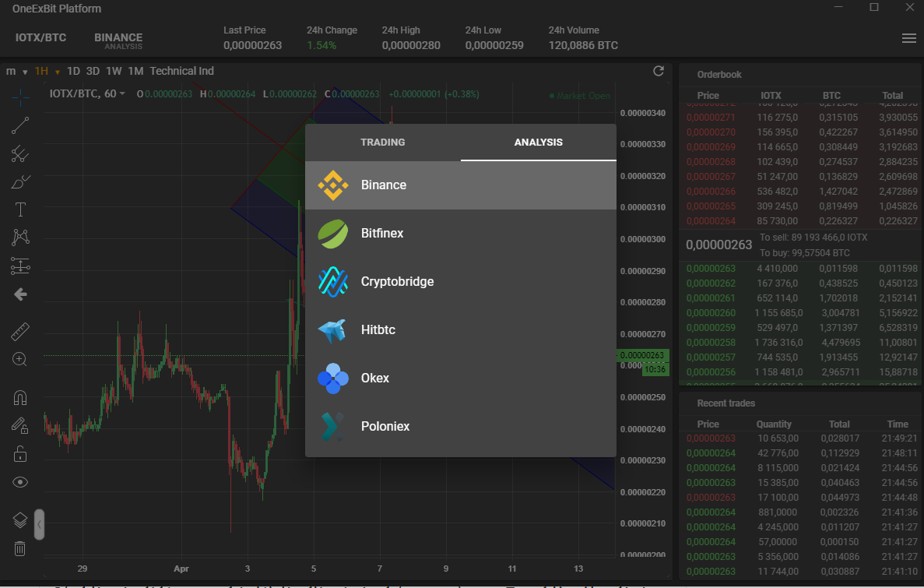The image size is (924, 588).
Task: Select the pitchfork drawing tool
Action: click(20, 153)
